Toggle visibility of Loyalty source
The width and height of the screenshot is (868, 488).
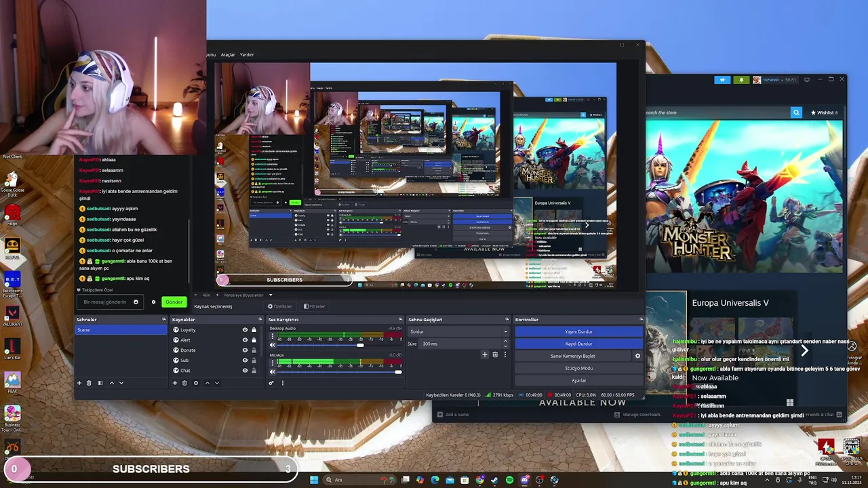(245, 330)
